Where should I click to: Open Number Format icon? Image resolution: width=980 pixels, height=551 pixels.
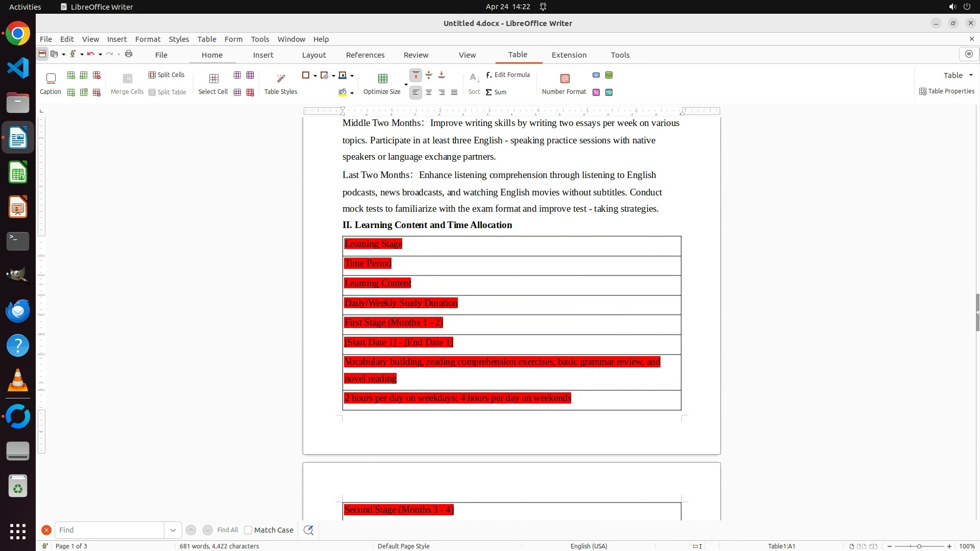pos(565,79)
